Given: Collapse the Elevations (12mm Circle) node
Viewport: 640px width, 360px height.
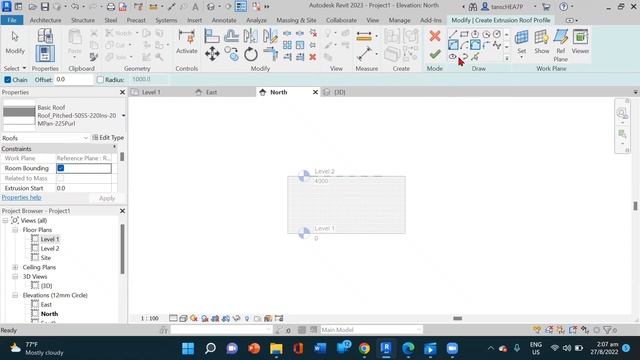Looking at the screenshot, I should tap(15, 295).
